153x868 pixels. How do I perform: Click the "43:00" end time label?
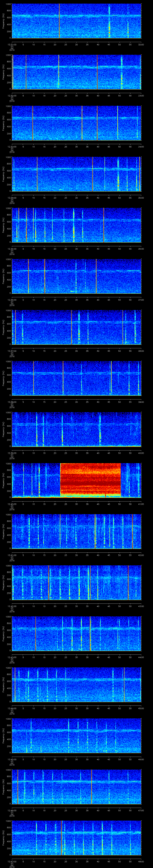[x=141, y=606]
